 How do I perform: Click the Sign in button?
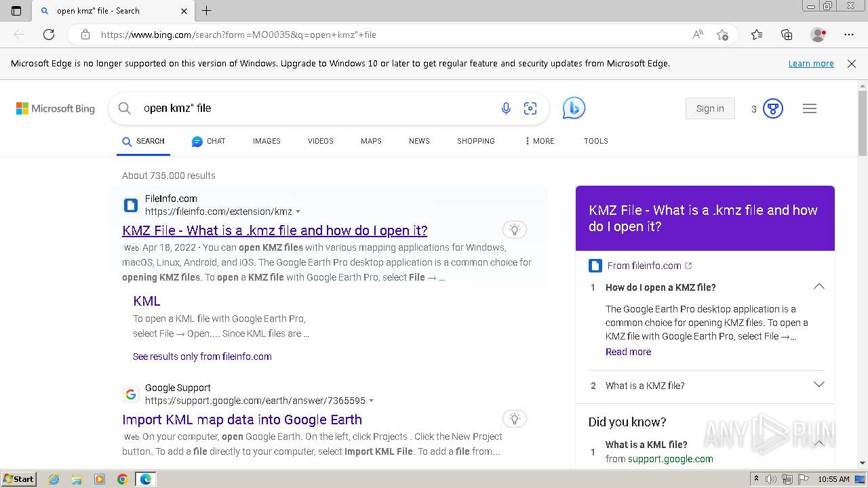[710, 108]
